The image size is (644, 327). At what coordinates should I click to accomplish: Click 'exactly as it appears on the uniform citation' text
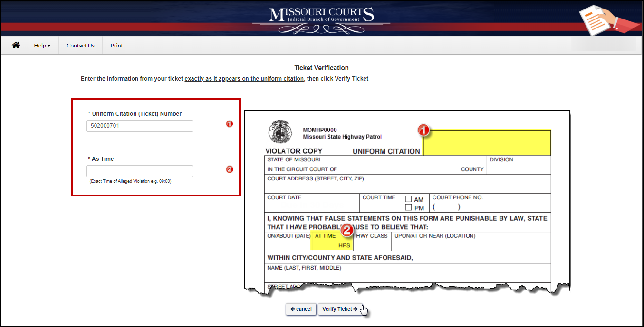pos(244,79)
